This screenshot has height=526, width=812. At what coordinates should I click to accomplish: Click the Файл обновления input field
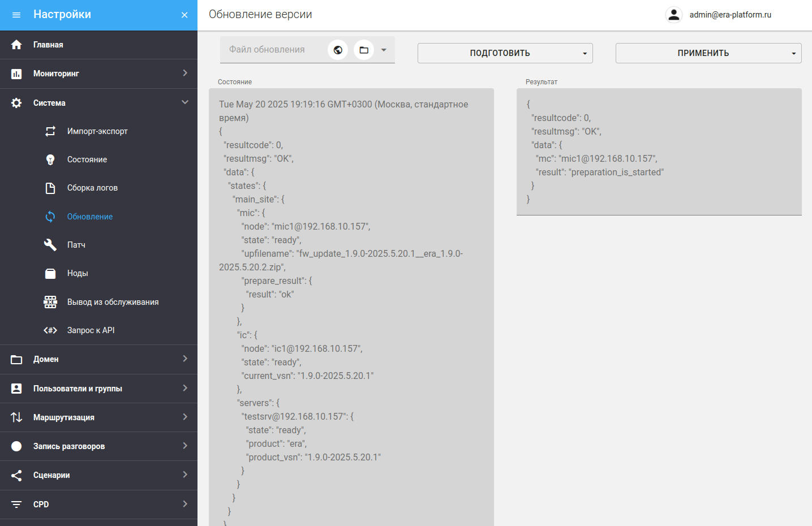272,50
